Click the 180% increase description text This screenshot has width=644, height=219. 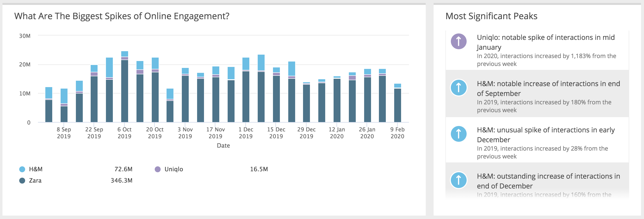544,106
